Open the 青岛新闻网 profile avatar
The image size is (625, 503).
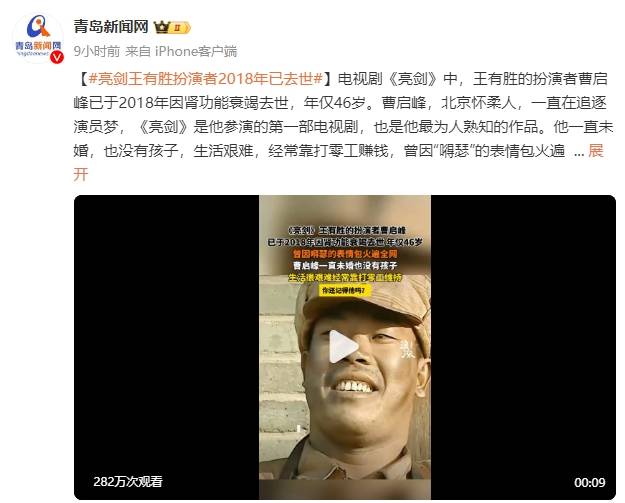38,39
